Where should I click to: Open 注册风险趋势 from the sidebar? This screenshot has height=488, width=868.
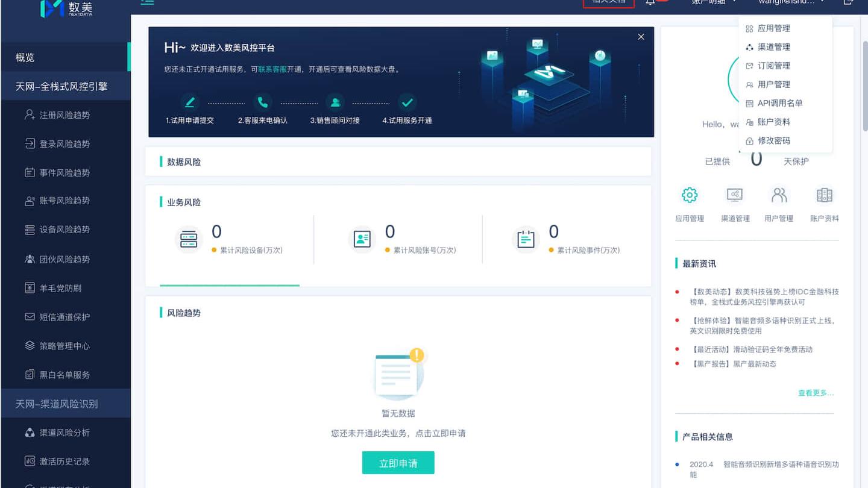(x=64, y=114)
